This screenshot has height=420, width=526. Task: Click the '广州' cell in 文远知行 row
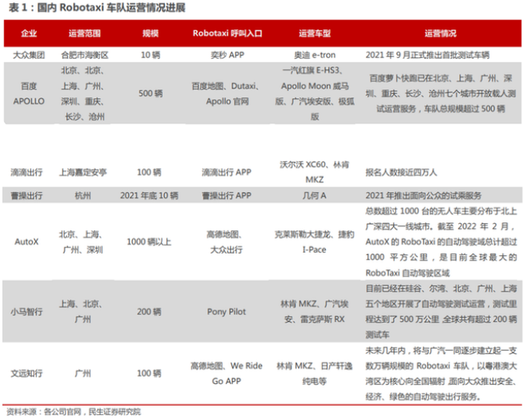pyautogui.click(x=83, y=373)
